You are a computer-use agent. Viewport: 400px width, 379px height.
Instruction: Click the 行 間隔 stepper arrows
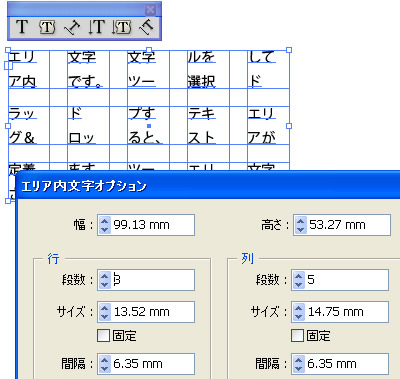tap(105, 364)
